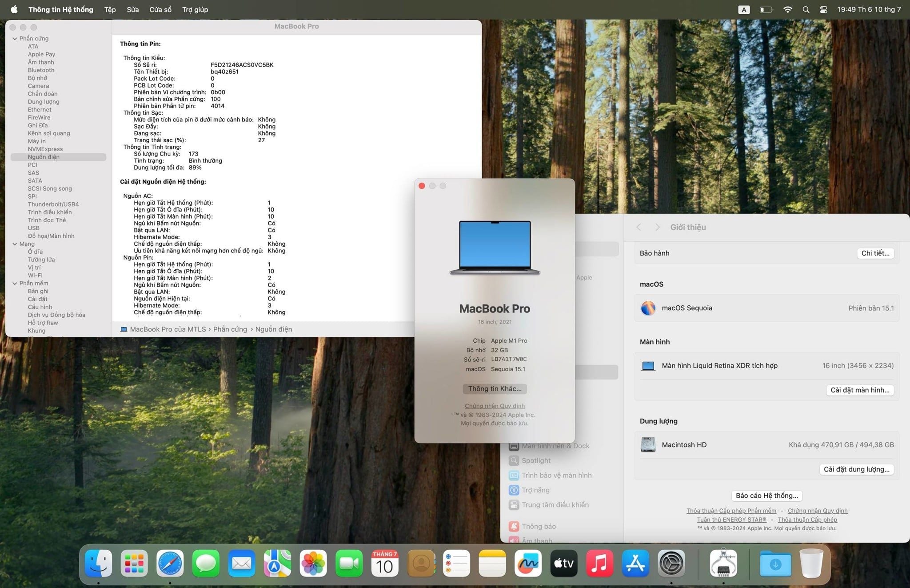Viewport: 910px width, 588px height.
Task: Collapse the Phần mềm tree section
Action: [15, 283]
